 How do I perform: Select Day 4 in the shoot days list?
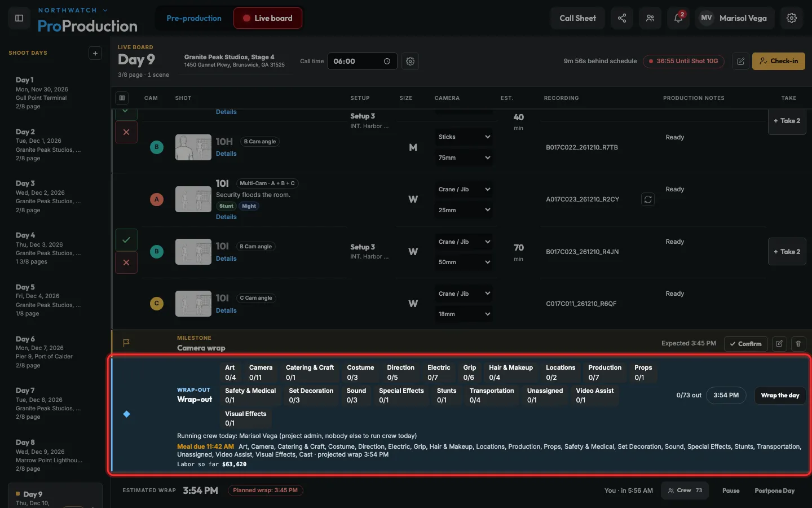(x=56, y=248)
